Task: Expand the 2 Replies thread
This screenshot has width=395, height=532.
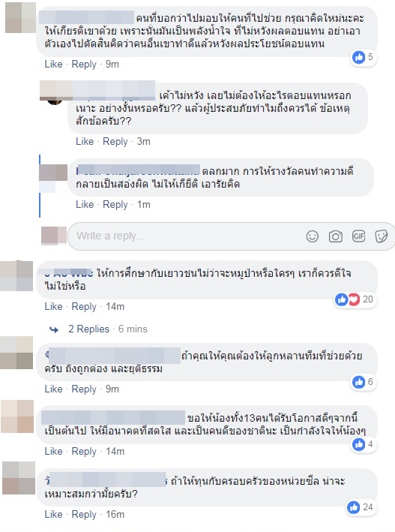Action: pyautogui.click(x=89, y=329)
